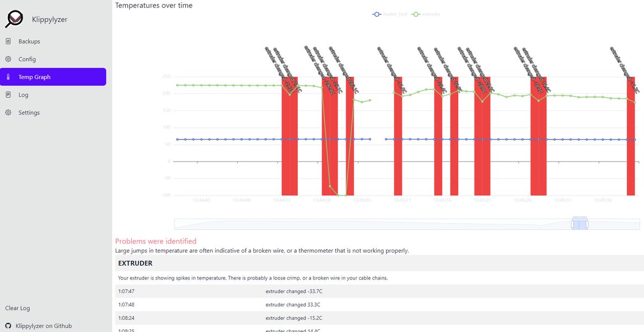Image resolution: width=644 pixels, height=332 pixels.
Task: Click the blue heater_bed legend marker icon
Action: pyautogui.click(x=377, y=14)
